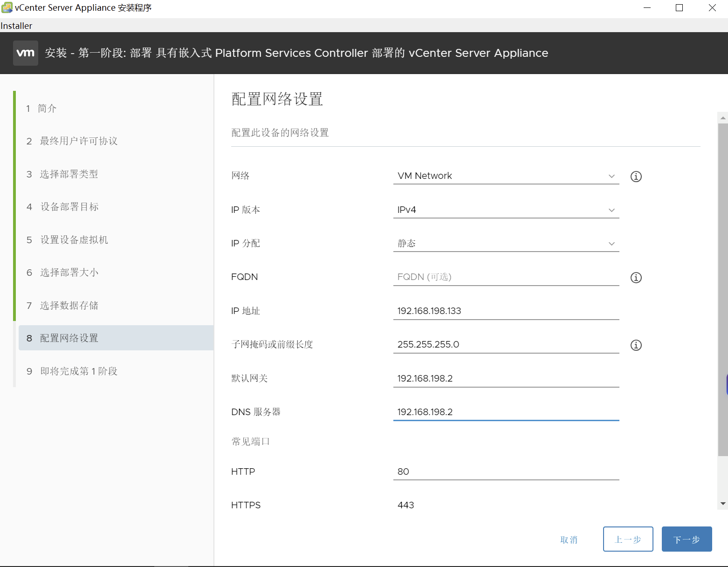The height and width of the screenshot is (567, 728).
Task: Click the 上一步 button
Action: [628, 539]
